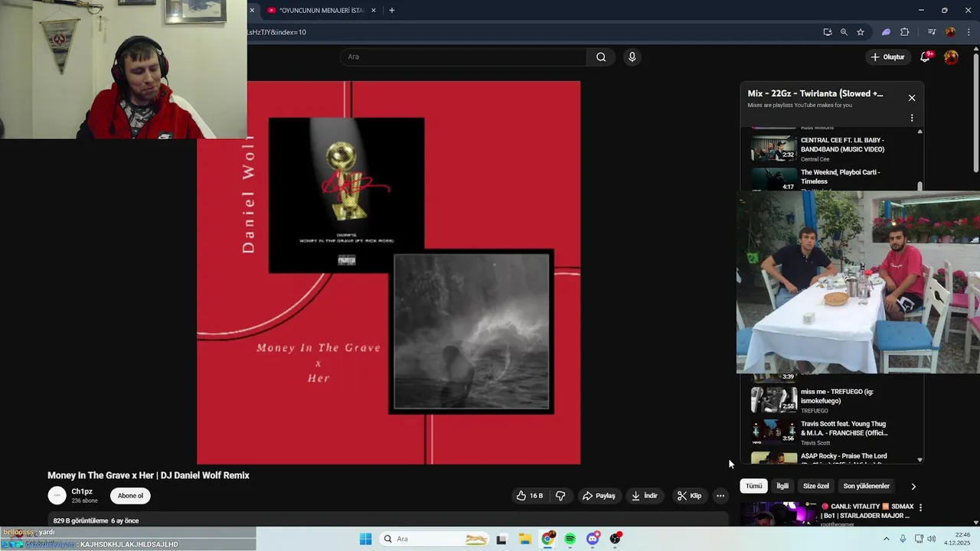Screen dimensions: 980x551
Task: Open the YouTube account avatar menu
Action: (951, 57)
